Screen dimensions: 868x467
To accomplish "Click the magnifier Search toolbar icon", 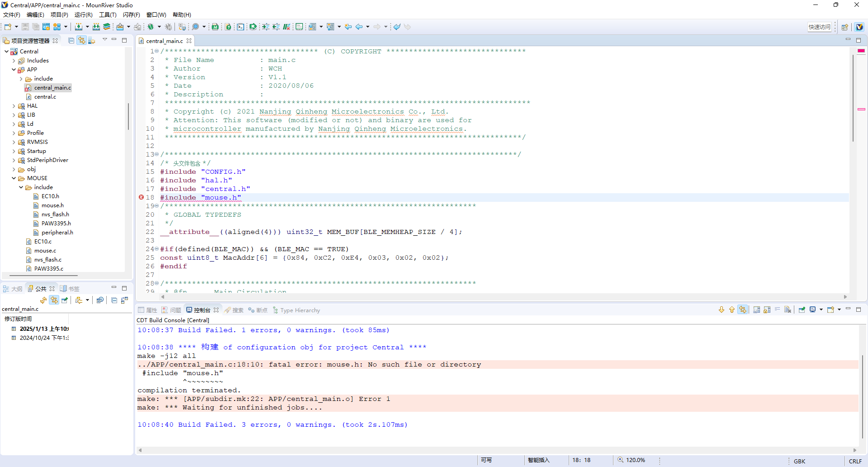I will click(195, 27).
